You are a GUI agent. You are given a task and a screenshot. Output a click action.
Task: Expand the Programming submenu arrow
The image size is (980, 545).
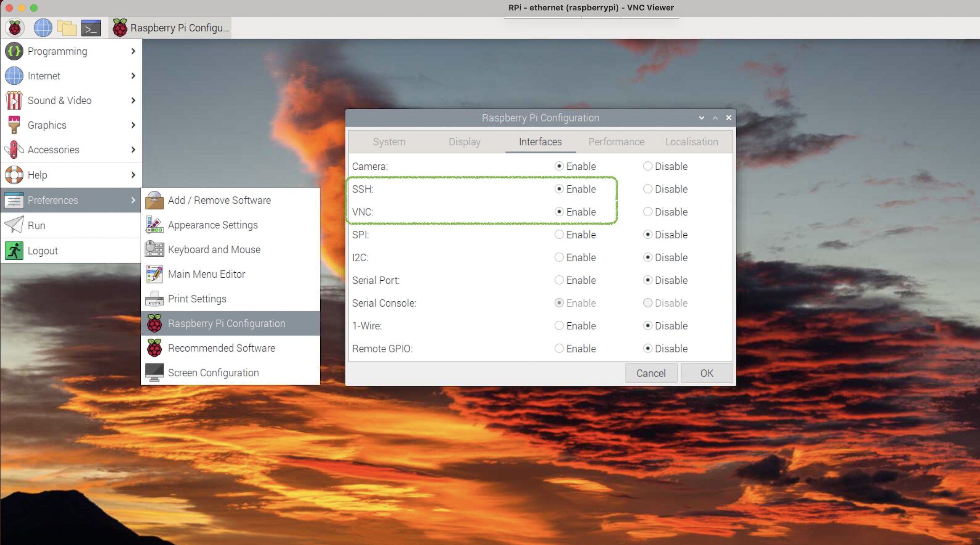click(x=133, y=51)
